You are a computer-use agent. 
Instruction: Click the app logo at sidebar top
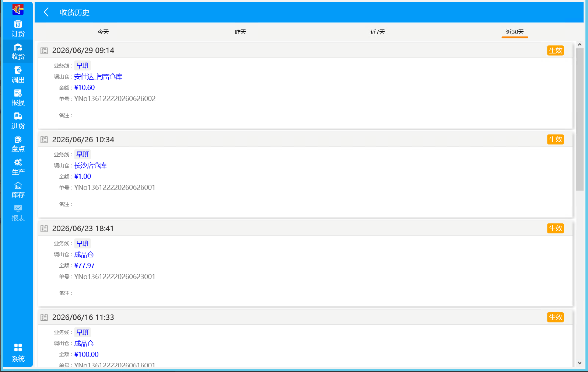(18, 9)
